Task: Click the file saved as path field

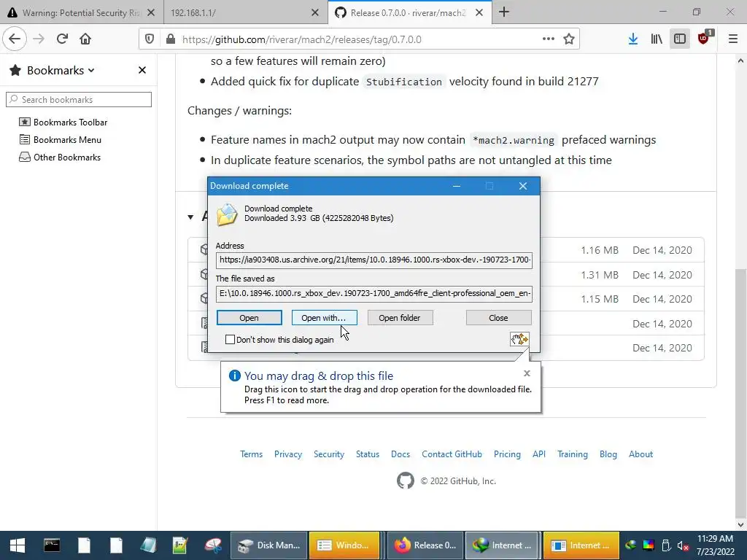Action: (x=374, y=293)
